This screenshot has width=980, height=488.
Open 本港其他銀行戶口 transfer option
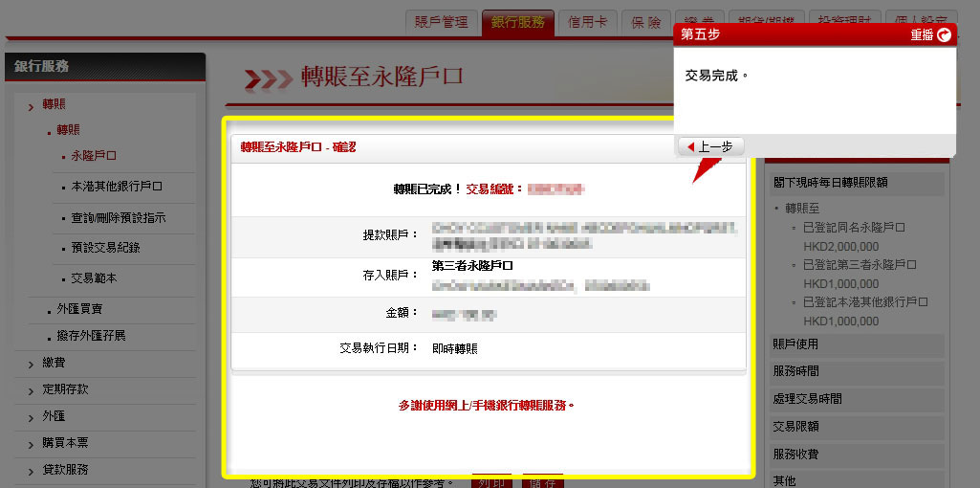pyautogui.click(x=117, y=187)
